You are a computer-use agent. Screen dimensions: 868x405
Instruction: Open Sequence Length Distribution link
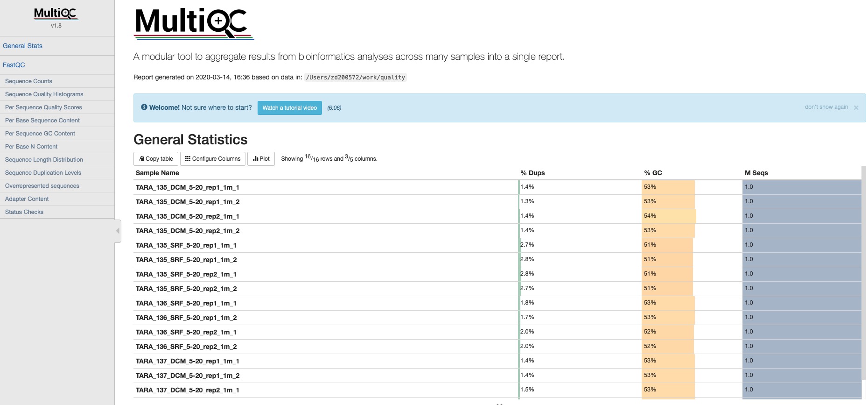pyautogui.click(x=44, y=160)
